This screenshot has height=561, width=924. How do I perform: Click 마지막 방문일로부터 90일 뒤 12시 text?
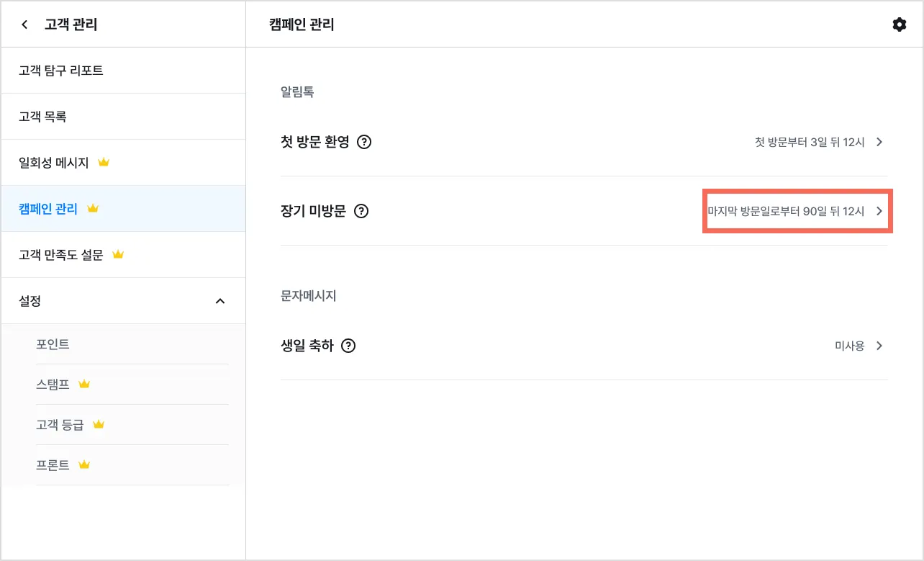click(785, 211)
